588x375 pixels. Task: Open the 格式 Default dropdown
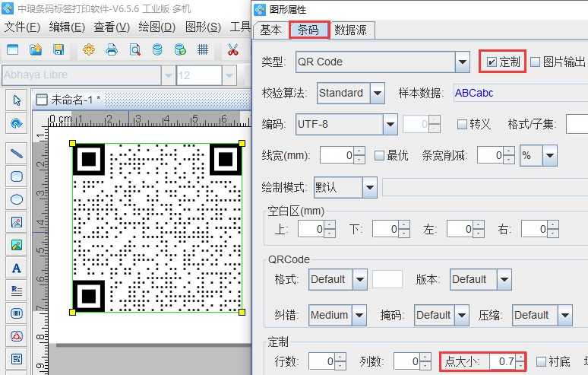[x=359, y=280]
